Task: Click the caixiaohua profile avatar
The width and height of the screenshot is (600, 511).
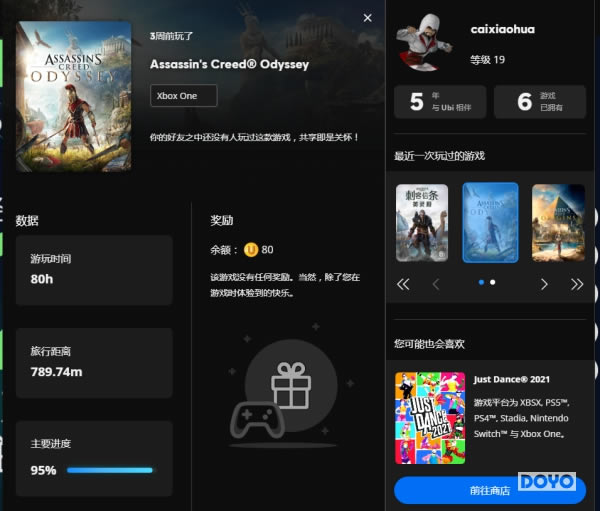Action: coord(424,43)
